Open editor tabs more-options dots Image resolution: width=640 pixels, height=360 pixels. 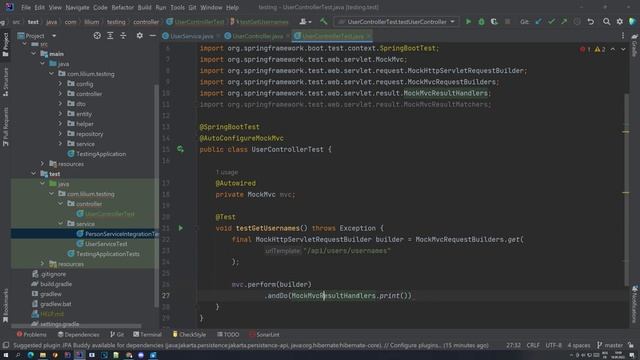(x=623, y=36)
